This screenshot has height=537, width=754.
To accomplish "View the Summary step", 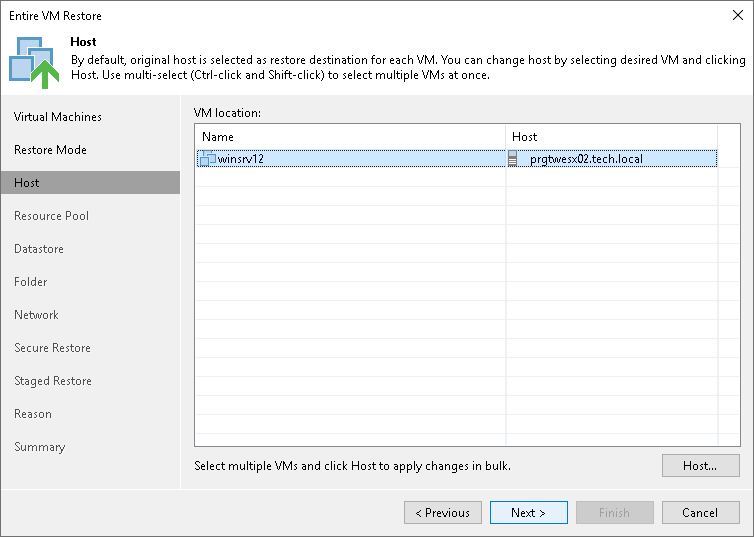I will 39,447.
